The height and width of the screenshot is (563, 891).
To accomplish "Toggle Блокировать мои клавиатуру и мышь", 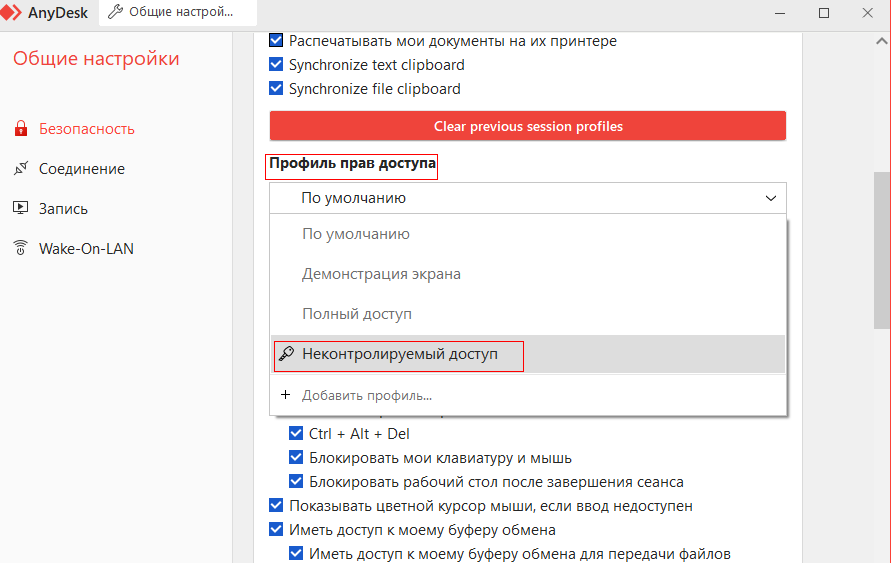I will (x=296, y=458).
